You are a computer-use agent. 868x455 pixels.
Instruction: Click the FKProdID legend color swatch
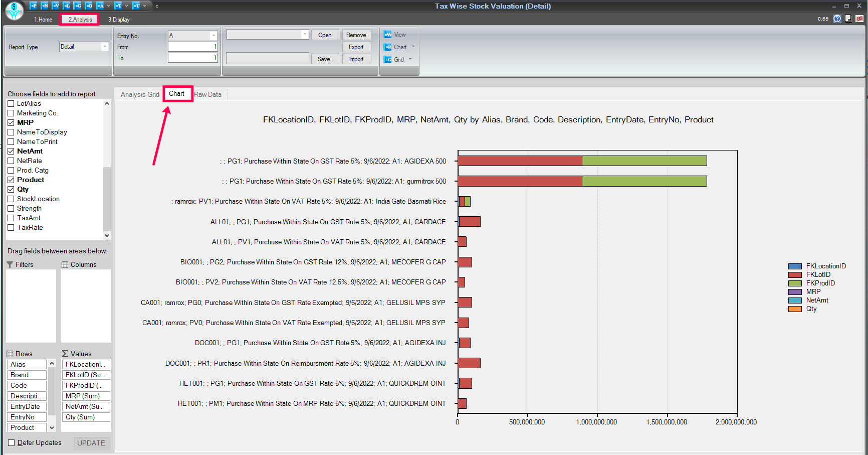click(x=795, y=283)
